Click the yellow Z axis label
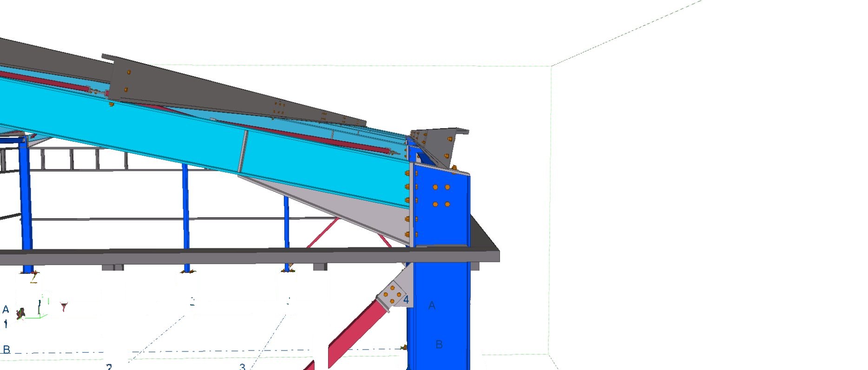 33,278
